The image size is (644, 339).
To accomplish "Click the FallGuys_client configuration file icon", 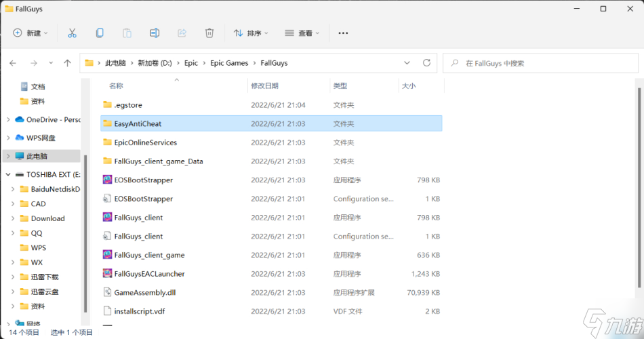I will click(x=107, y=236).
